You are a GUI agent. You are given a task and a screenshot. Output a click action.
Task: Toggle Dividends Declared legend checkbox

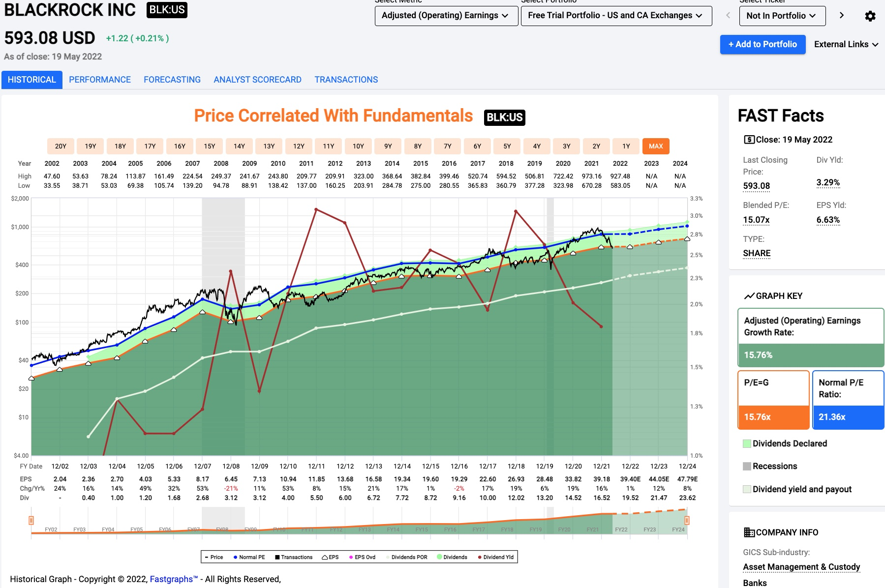(x=747, y=443)
